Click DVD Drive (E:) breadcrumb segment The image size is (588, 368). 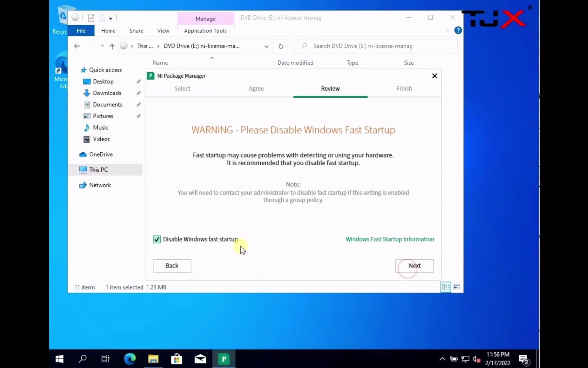pos(201,46)
